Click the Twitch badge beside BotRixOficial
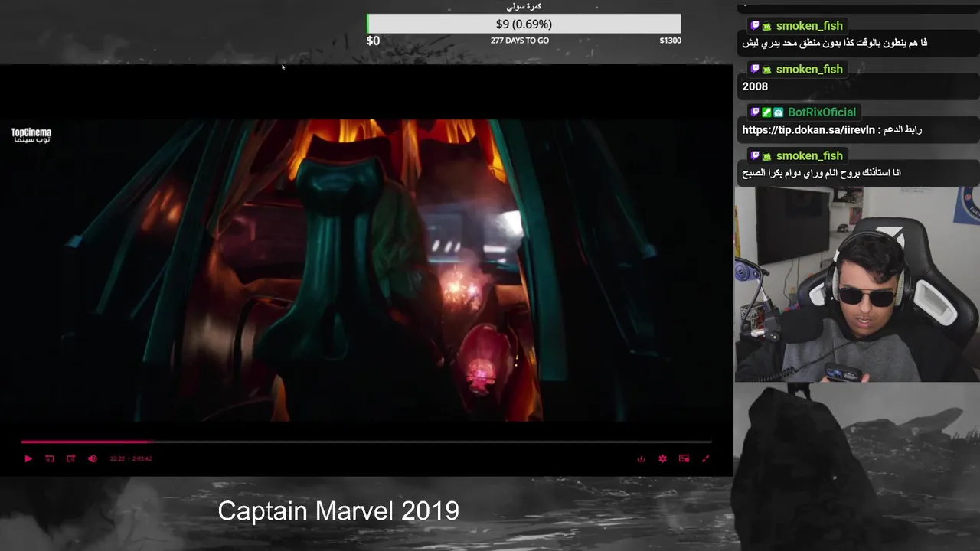This screenshot has width=980, height=551. [x=755, y=112]
